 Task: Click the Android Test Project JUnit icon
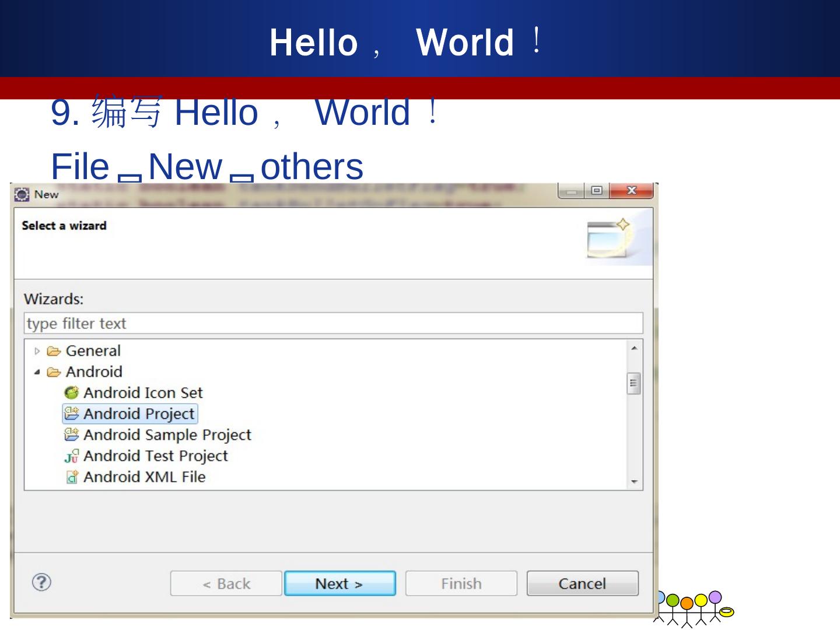tap(71, 456)
